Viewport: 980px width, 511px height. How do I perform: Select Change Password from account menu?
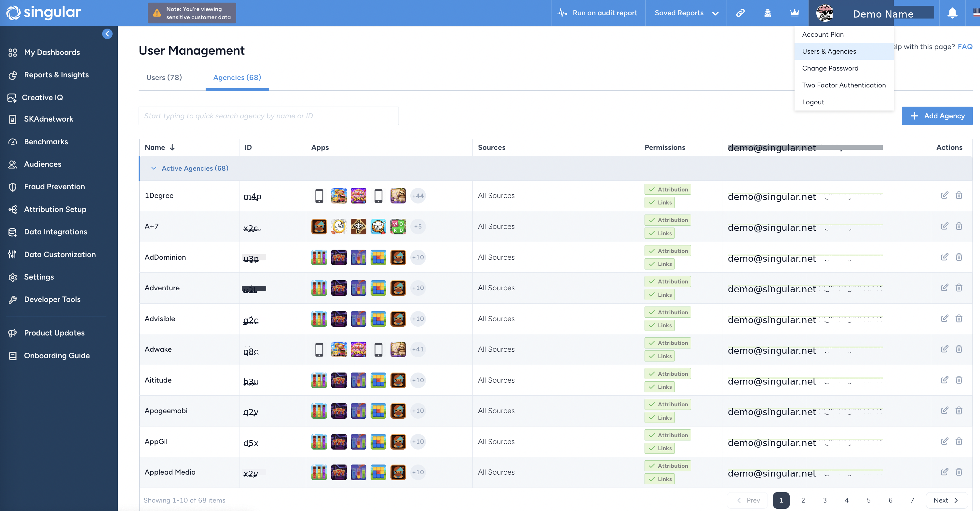pyautogui.click(x=830, y=69)
